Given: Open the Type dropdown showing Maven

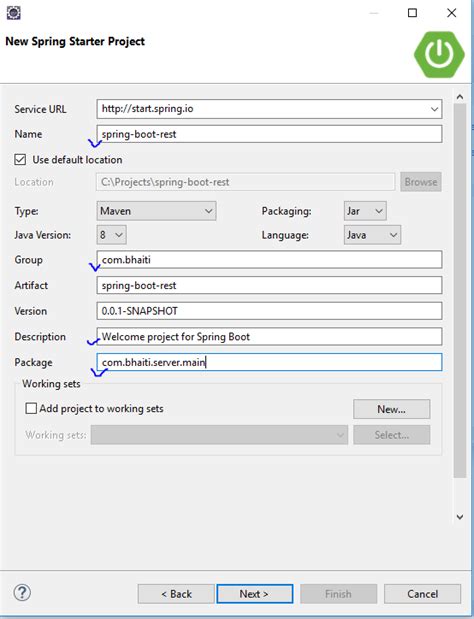Looking at the screenshot, I should pyautogui.click(x=156, y=211).
